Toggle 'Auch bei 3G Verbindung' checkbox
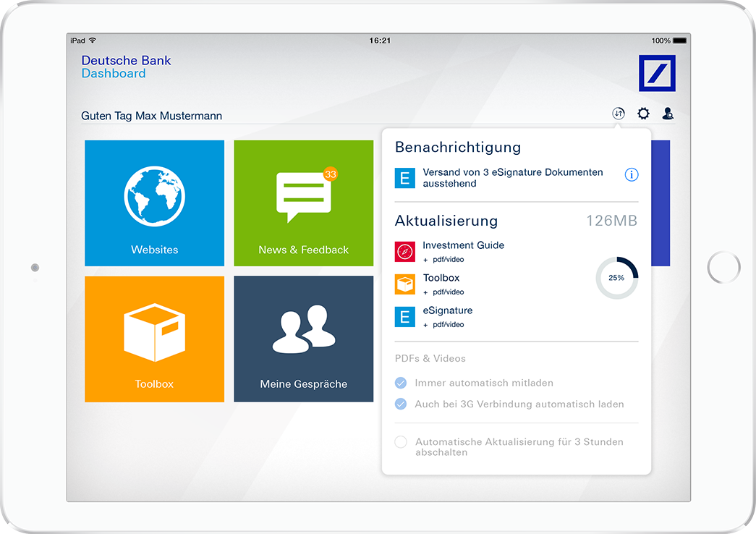This screenshot has width=756, height=534. click(401, 404)
